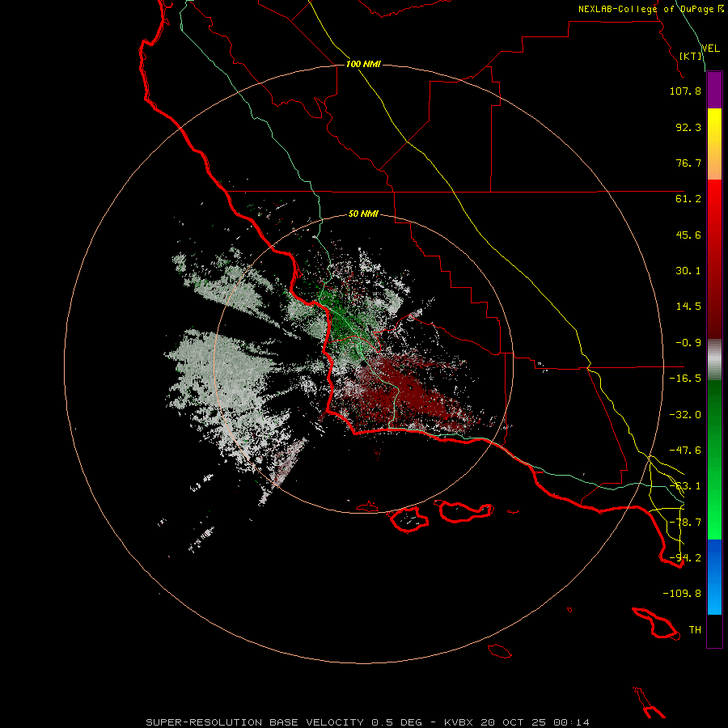728x728 pixels.
Task: Pick the yellow-orange segment of the color bar
Action: click(714, 144)
